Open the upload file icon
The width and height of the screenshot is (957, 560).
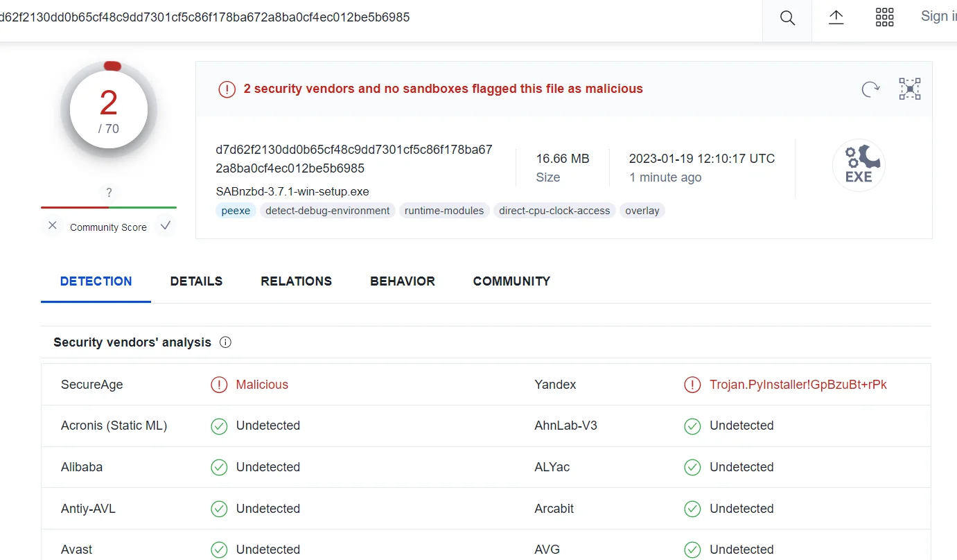click(x=836, y=17)
